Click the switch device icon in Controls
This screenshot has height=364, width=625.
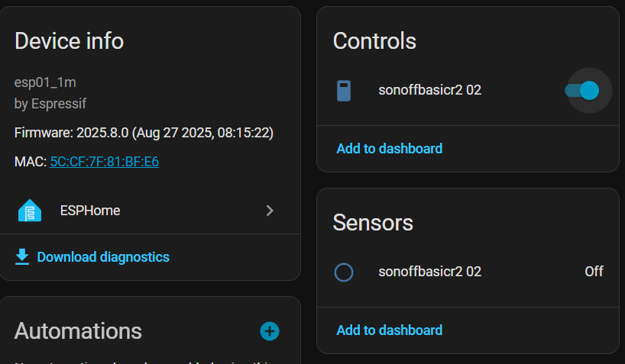344,91
